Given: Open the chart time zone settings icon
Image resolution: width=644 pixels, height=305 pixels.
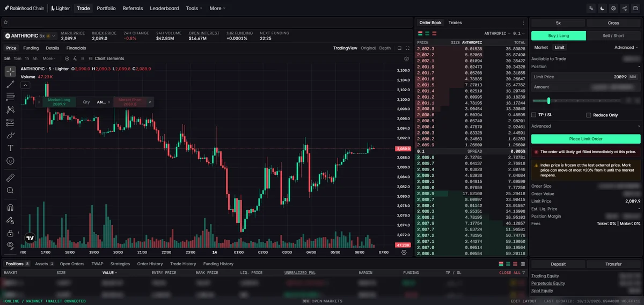Looking at the screenshot, I should point(404,252).
